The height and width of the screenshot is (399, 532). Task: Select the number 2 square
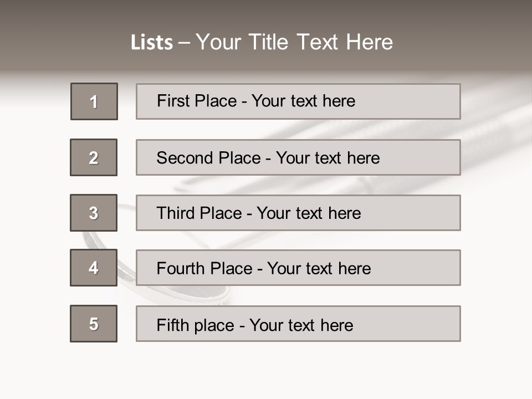tap(94, 157)
